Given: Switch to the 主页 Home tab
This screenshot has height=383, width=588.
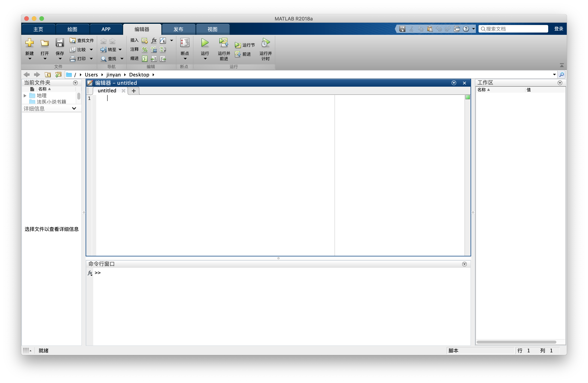Looking at the screenshot, I should pos(38,29).
